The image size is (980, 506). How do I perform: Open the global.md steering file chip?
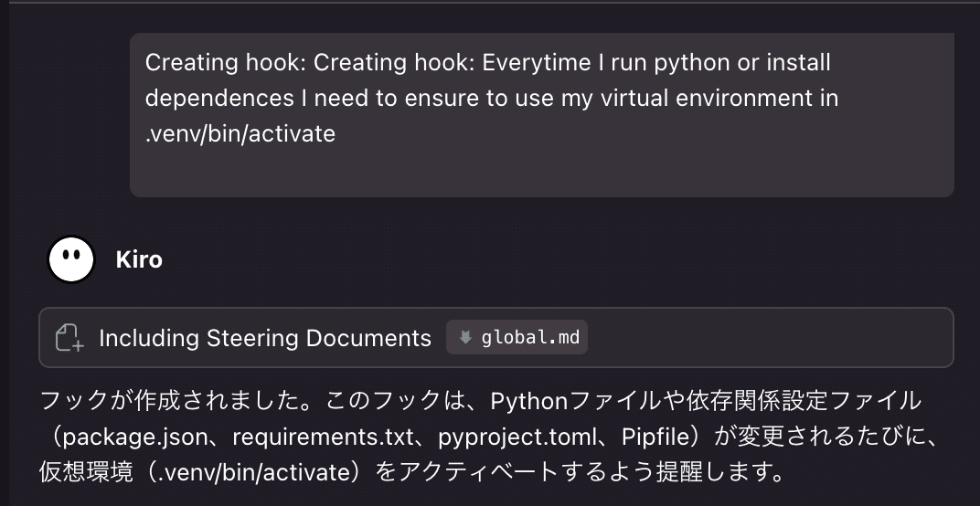[x=517, y=338]
